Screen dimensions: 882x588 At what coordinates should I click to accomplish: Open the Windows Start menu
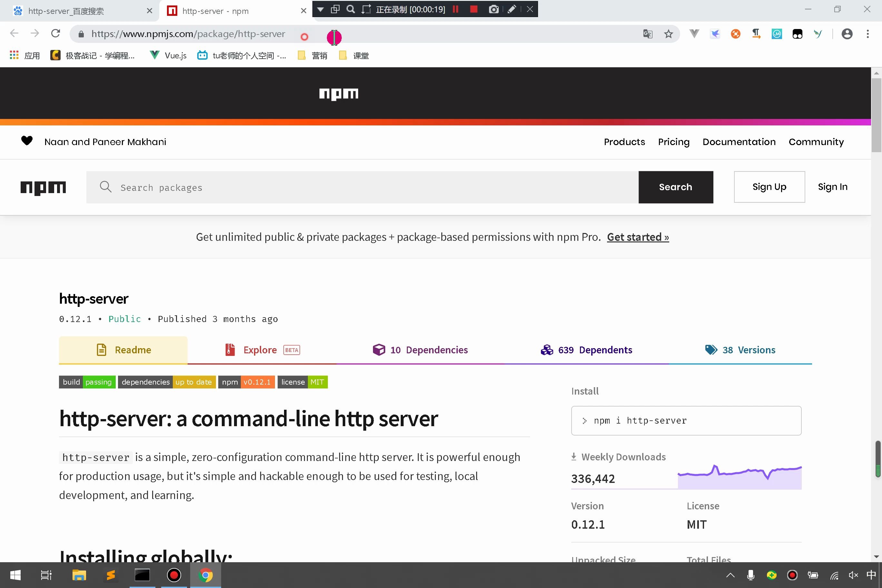pyautogui.click(x=15, y=575)
